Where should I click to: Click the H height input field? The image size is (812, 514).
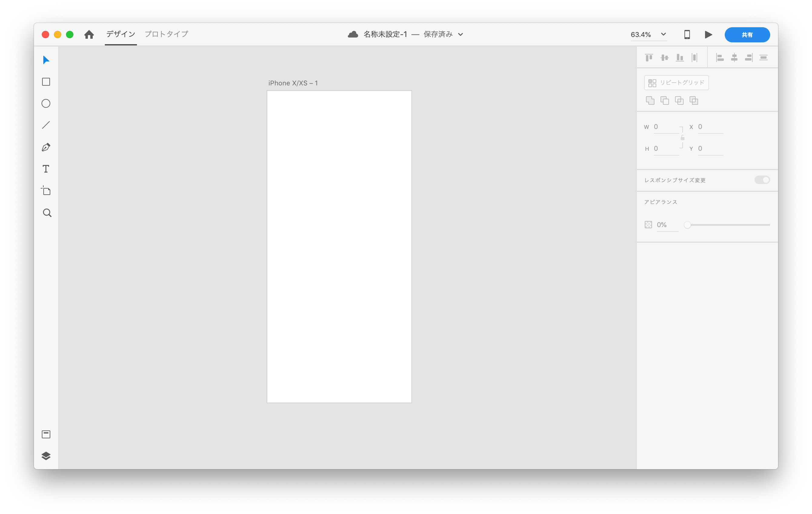pyautogui.click(x=666, y=149)
